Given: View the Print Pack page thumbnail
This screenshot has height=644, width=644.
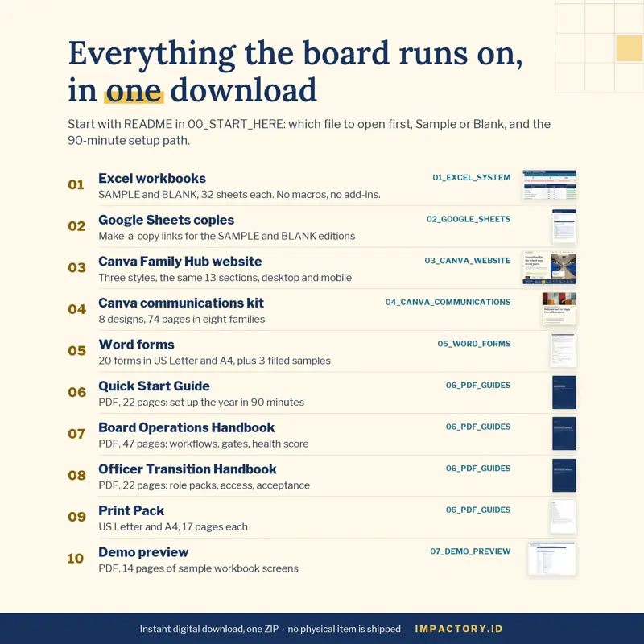Looking at the screenshot, I should coord(563,517).
